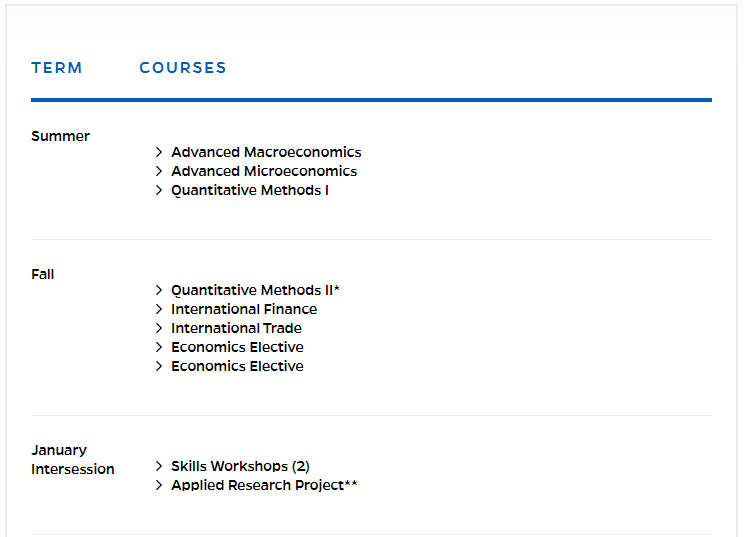Select the International Trade course
The image size is (744, 537).
[236, 328]
